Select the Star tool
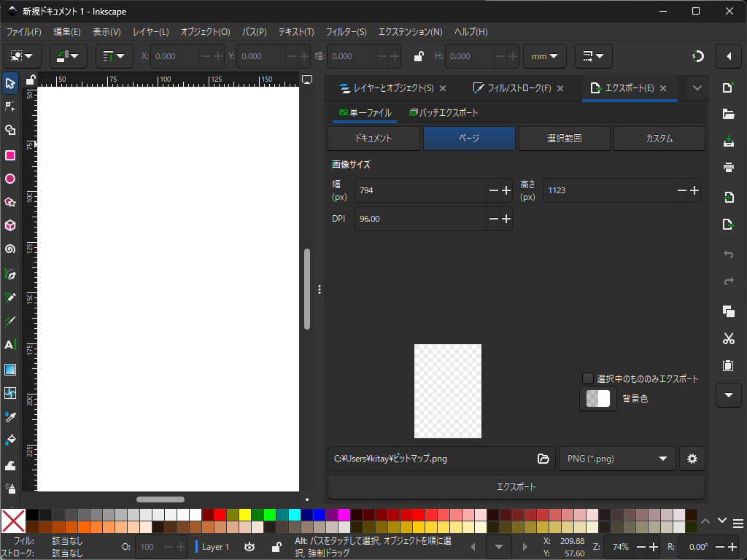The width and height of the screenshot is (747, 560). [10, 202]
